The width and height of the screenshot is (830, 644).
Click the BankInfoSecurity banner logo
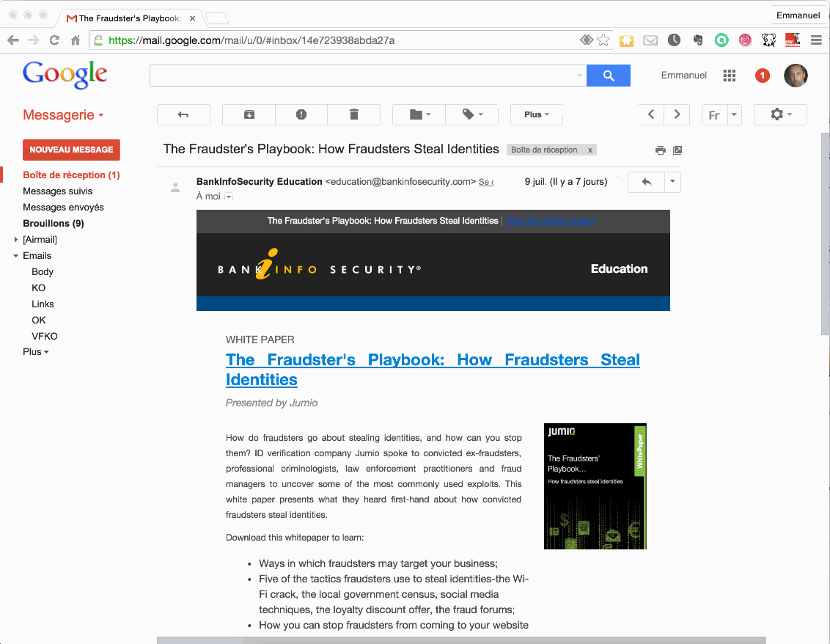319,263
